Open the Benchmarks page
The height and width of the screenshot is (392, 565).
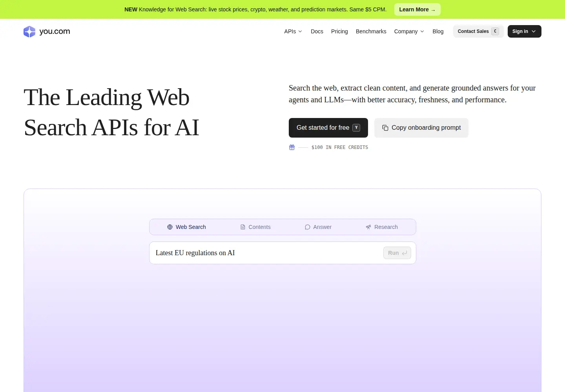[x=371, y=31]
